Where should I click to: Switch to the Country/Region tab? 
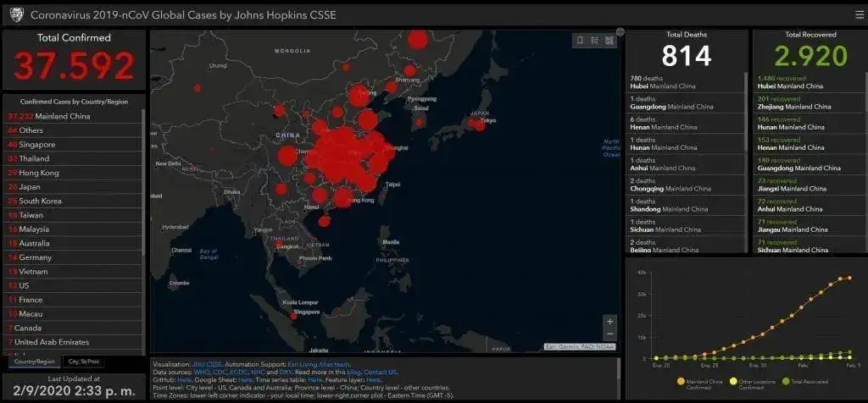point(33,362)
